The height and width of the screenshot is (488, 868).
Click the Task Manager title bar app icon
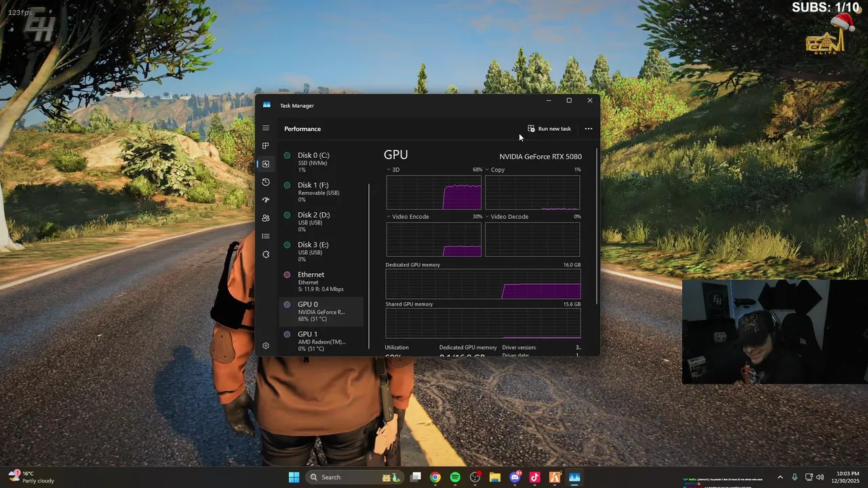point(267,105)
